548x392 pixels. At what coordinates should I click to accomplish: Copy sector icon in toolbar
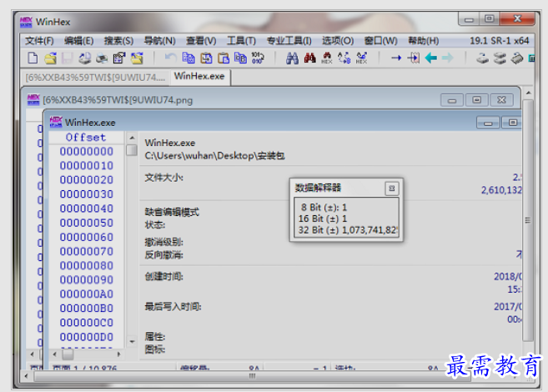pos(189,58)
